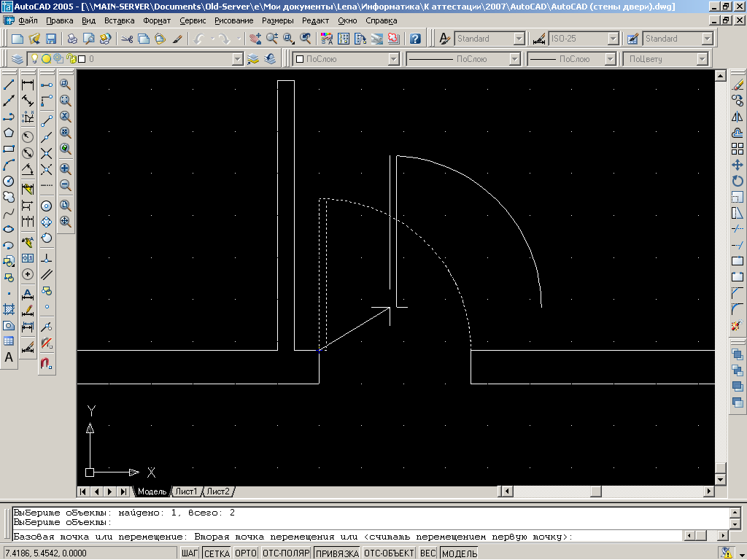Switch to the Лист2 tab
This screenshot has width=747, height=560.
[x=218, y=491]
